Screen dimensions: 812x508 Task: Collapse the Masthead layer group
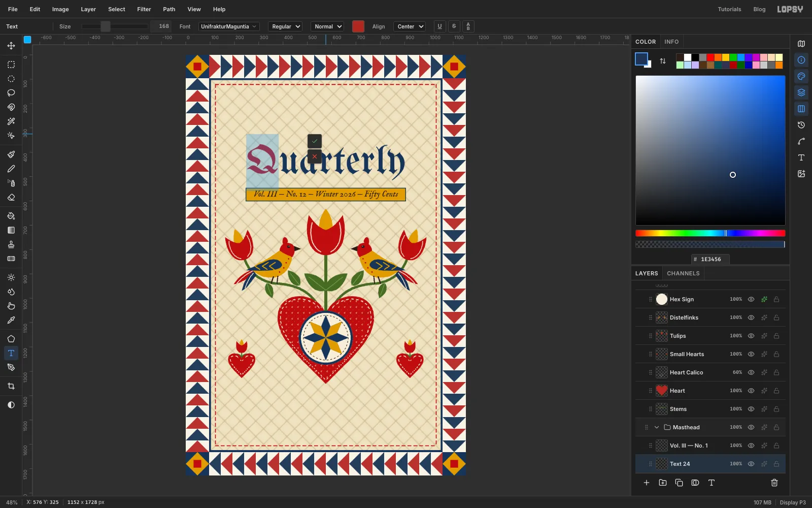657,427
